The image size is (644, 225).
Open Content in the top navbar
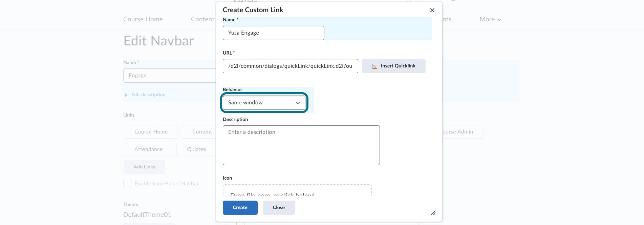(202, 19)
